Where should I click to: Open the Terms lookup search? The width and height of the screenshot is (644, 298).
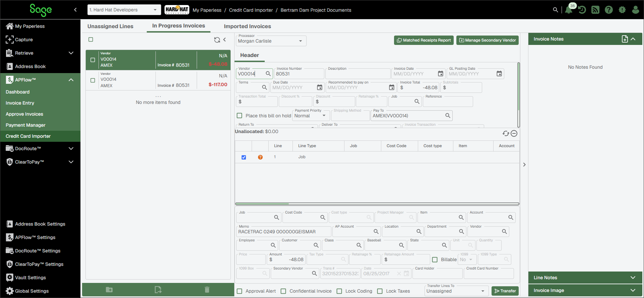(x=264, y=87)
